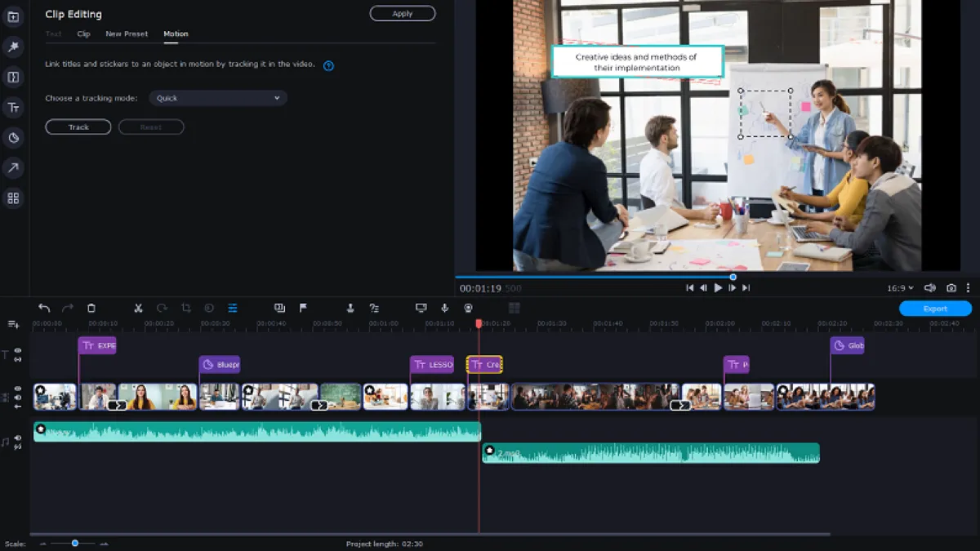980x551 pixels.
Task: Toggle video track visibility eye
Action: pos(17,389)
